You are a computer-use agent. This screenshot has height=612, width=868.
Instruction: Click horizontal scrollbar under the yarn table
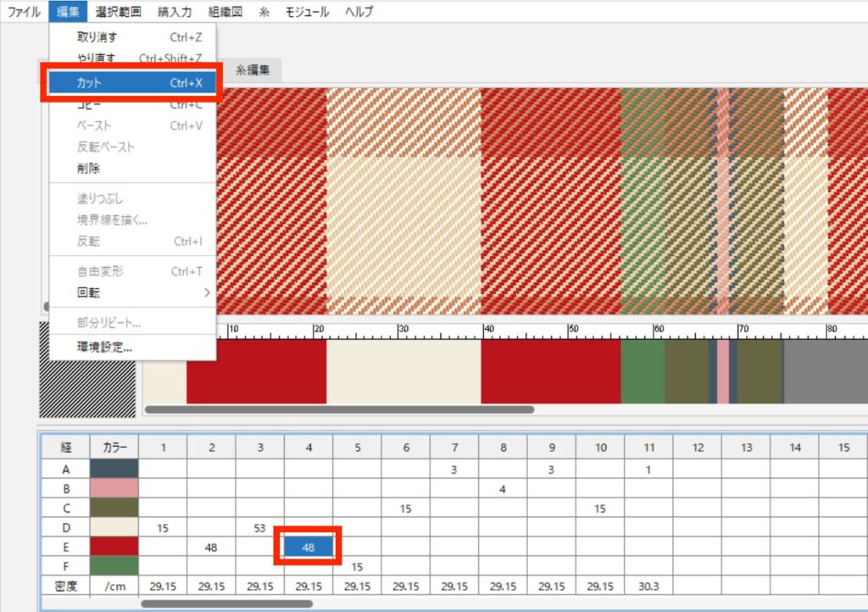(227, 604)
